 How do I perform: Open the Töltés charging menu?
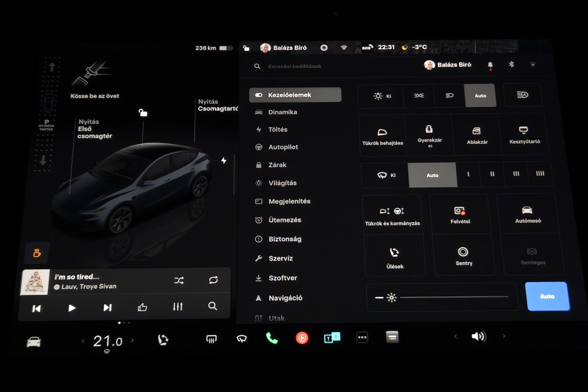tap(277, 130)
